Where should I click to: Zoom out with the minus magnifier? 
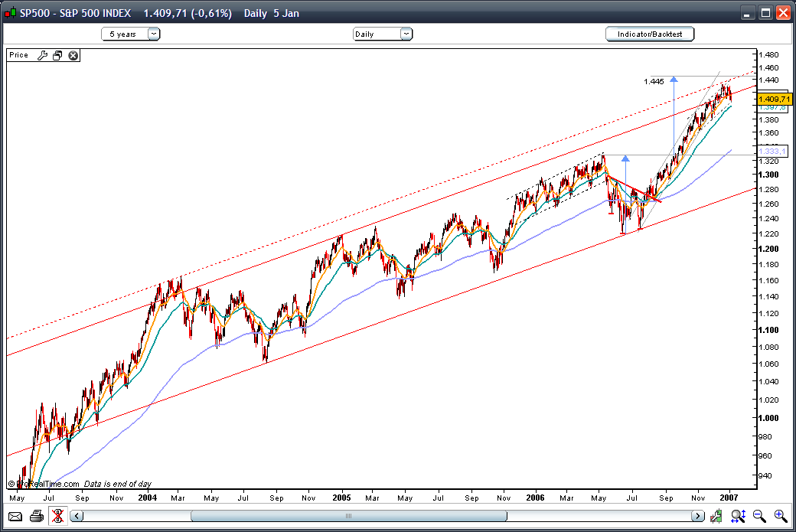coord(759,516)
